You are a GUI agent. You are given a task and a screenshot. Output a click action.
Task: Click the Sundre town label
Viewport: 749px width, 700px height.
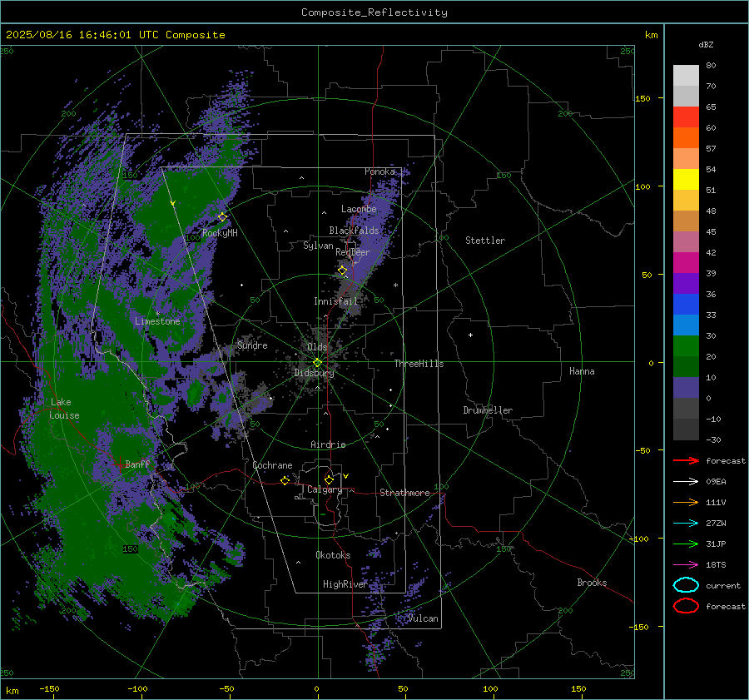(x=252, y=345)
